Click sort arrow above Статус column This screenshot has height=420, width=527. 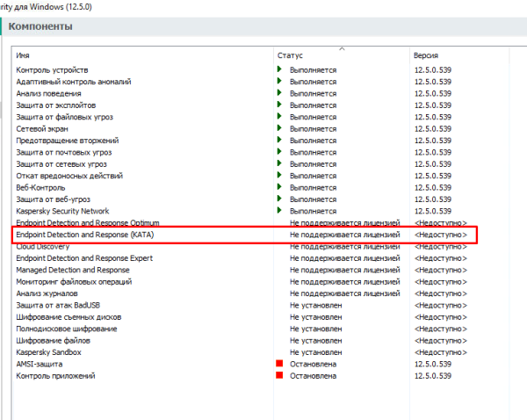click(342, 49)
